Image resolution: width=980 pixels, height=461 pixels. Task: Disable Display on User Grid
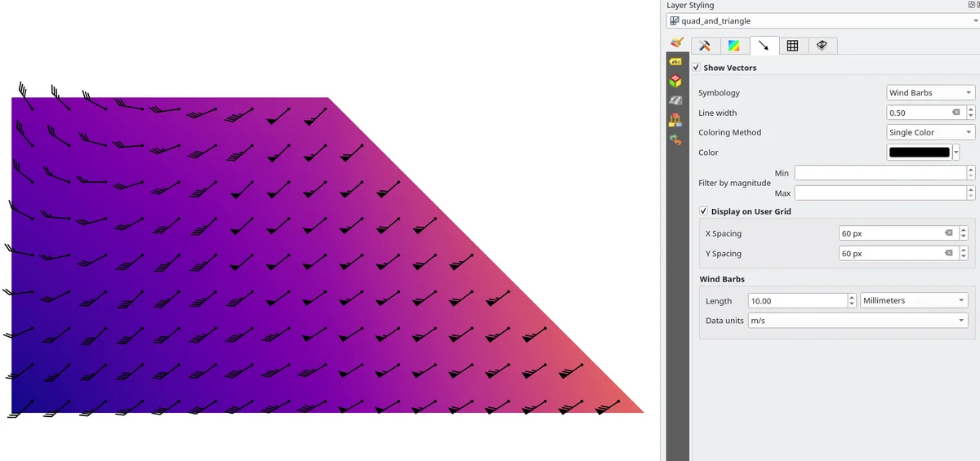(x=704, y=211)
